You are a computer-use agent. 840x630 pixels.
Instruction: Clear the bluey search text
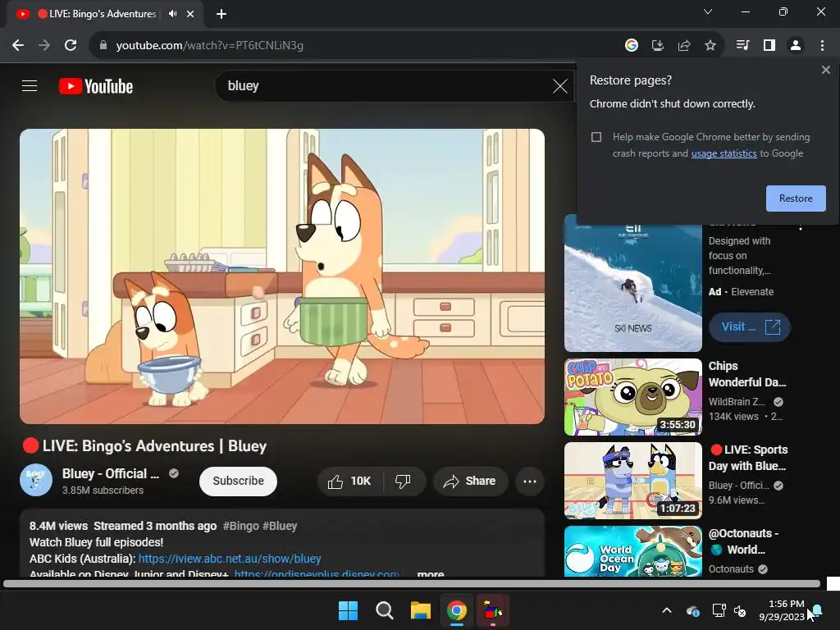point(559,85)
